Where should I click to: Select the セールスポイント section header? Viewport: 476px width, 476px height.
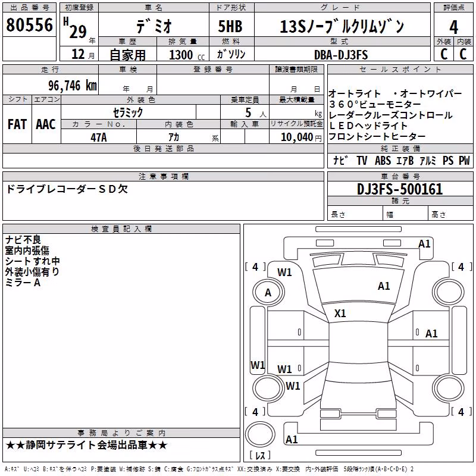pos(400,70)
